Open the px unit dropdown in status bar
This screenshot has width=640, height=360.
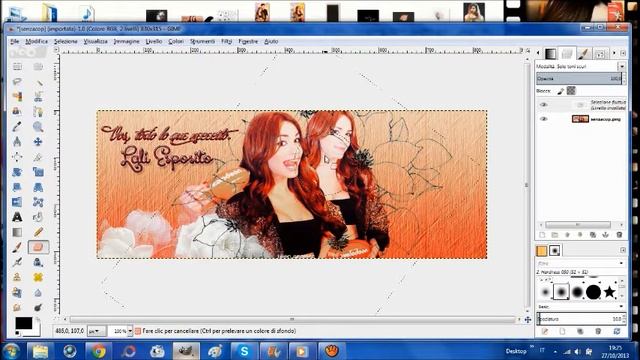pyautogui.click(x=97, y=331)
